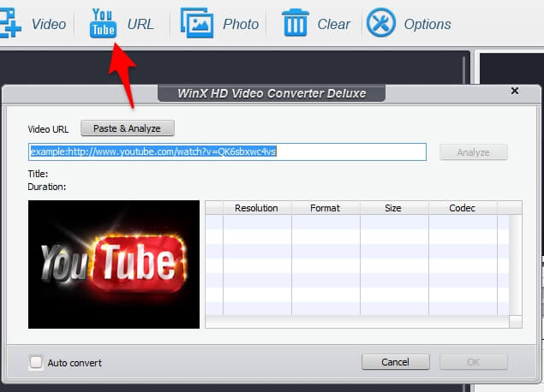Click the Photo toolbar label
The image size is (544, 392).
(x=241, y=24)
